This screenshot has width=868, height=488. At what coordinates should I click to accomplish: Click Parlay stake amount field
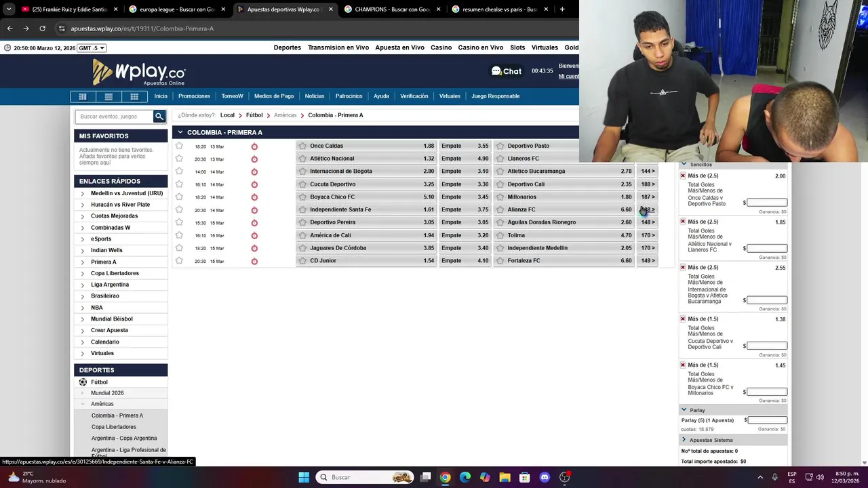coord(767,420)
